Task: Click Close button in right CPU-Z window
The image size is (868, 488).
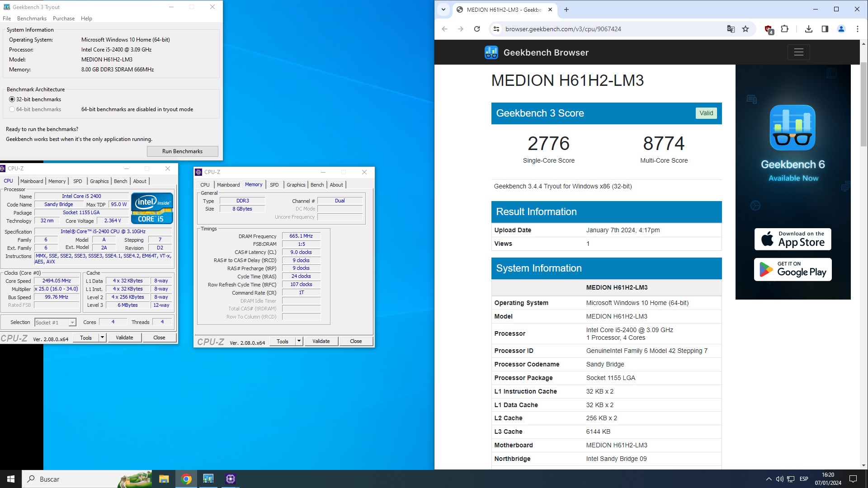Action: (x=356, y=341)
